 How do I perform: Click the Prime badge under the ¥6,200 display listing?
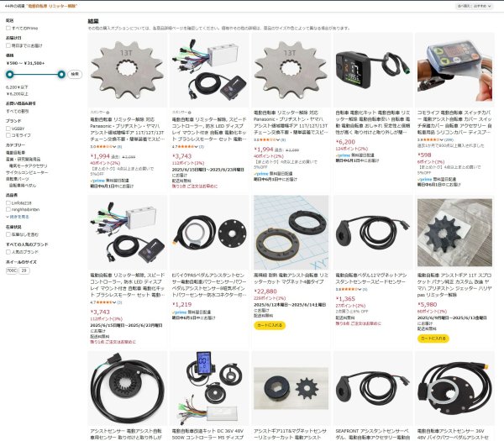click(x=343, y=155)
